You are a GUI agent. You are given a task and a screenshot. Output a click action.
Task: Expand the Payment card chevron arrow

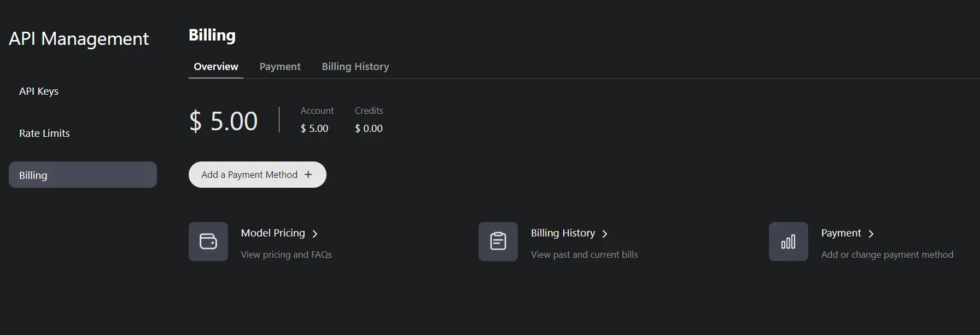tap(871, 234)
